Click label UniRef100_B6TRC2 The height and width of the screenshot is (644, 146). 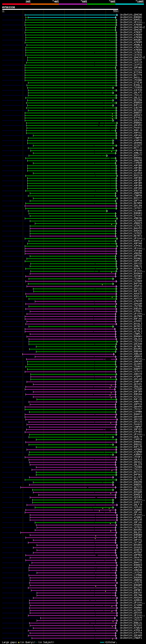(x=131, y=326)
